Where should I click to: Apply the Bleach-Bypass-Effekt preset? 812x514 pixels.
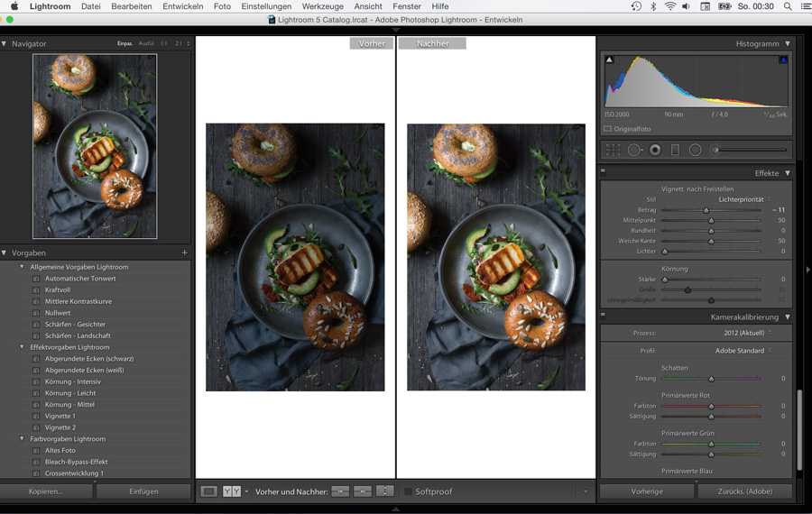[76, 462]
